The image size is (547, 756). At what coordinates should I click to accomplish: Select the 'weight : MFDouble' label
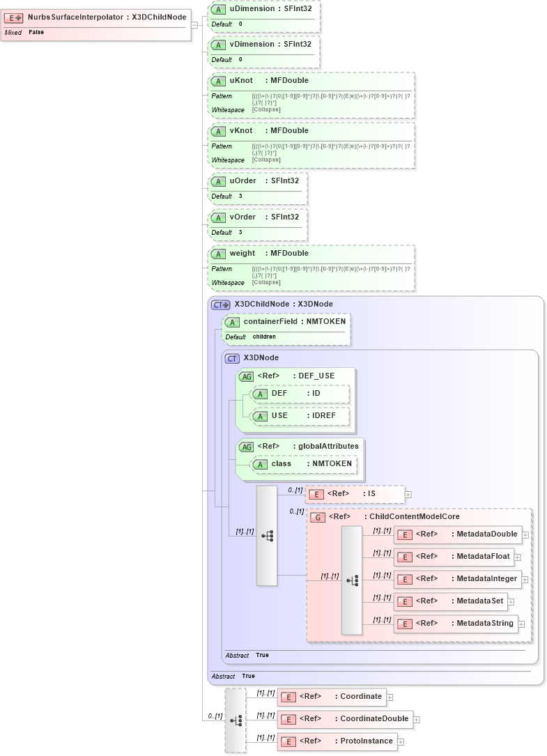coord(269,253)
